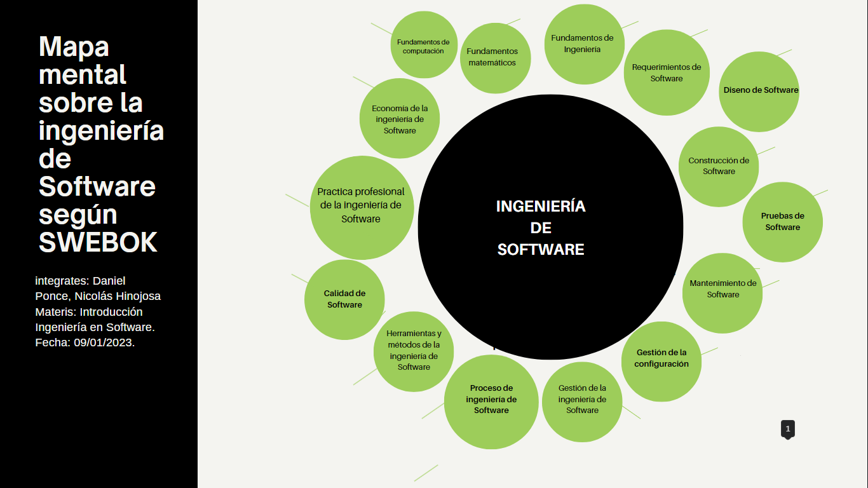Click the page number 1 badge
This screenshot has height=488, width=868.
click(787, 428)
